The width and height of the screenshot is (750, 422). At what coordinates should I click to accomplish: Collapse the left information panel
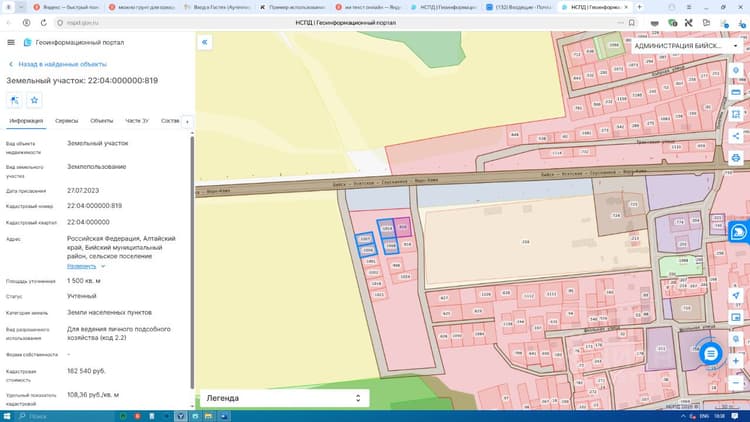tap(205, 42)
